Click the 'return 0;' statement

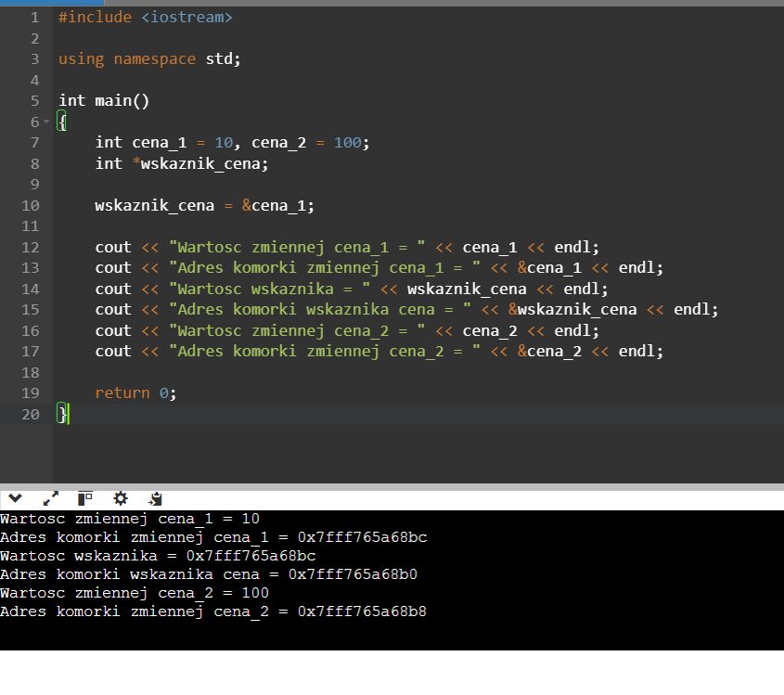[x=135, y=393]
